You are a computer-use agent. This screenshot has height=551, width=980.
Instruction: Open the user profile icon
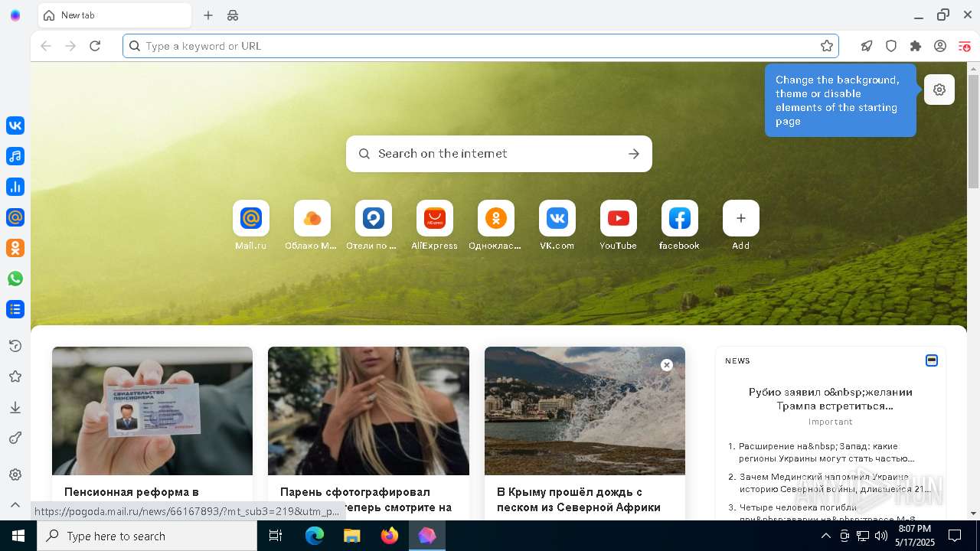click(940, 46)
